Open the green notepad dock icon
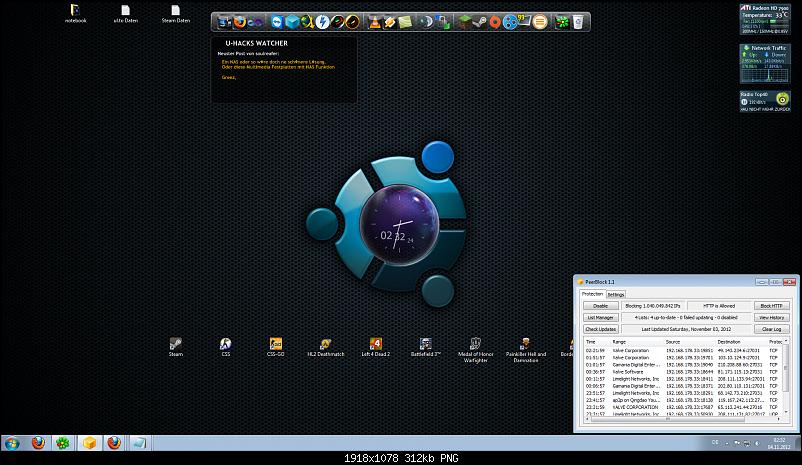Viewport: 802px width, 465px height. pos(405,22)
